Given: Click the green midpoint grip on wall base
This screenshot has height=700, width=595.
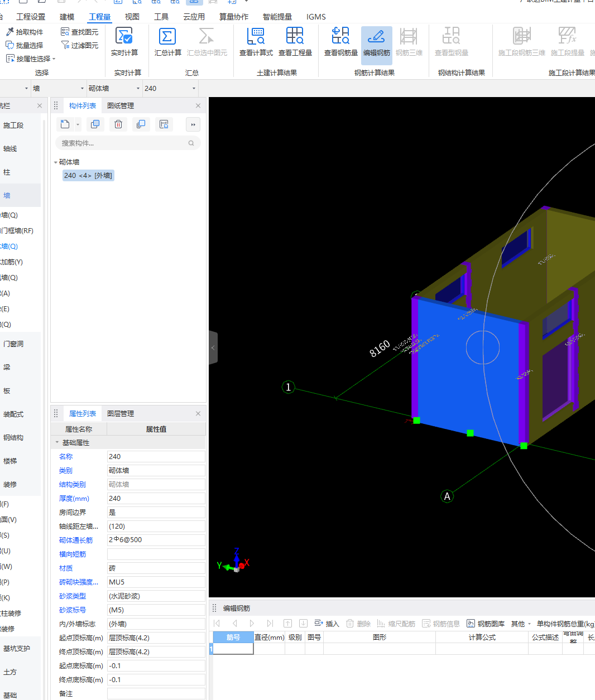Looking at the screenshot, I should [470, 433].
